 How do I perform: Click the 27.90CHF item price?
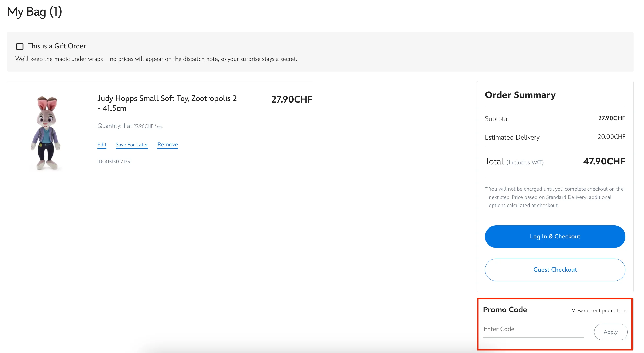point(291,99)
